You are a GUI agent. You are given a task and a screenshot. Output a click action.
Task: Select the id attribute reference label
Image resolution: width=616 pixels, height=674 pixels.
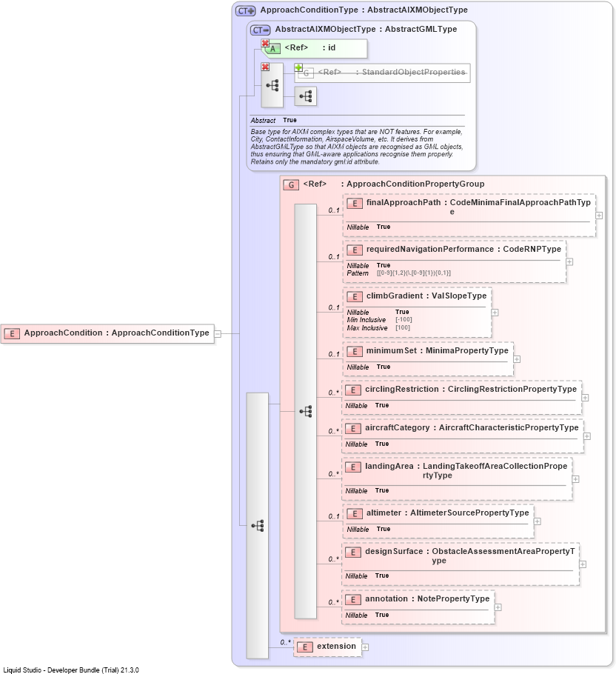click(x=309, y=47)
